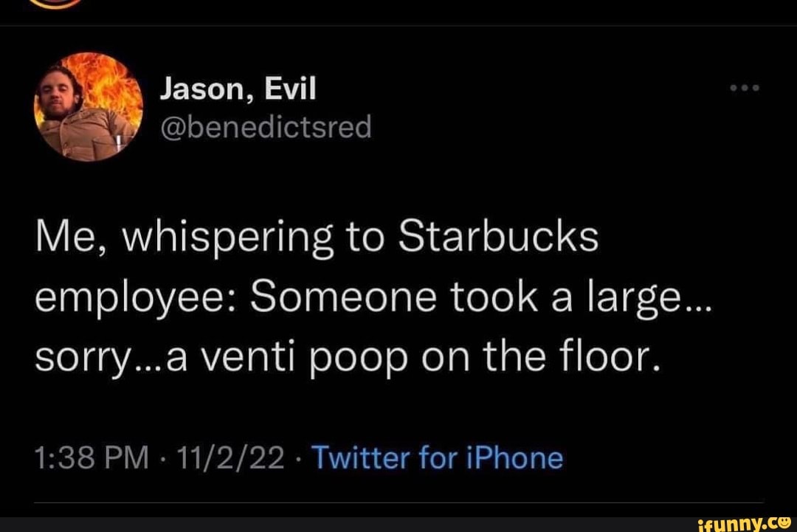Click the @benedictsred handle
This screenshot has height=532, width=797.
267,127
